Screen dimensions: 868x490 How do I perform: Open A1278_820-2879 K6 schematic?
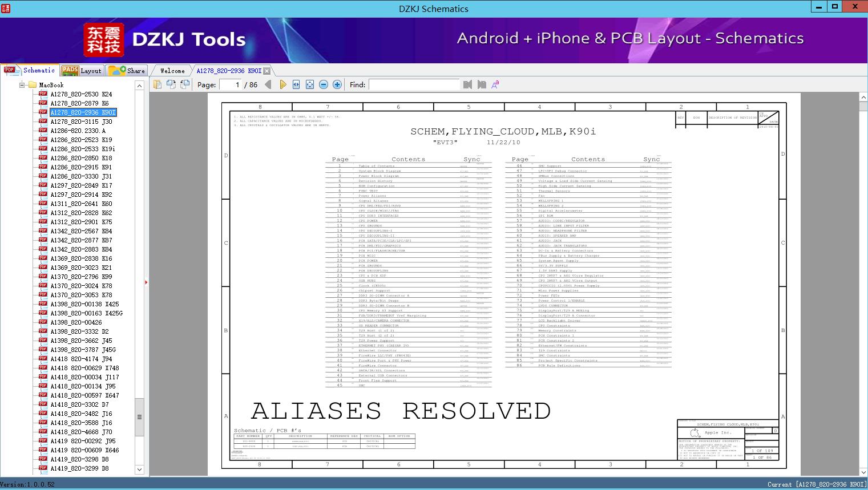[x=79, y=103]
